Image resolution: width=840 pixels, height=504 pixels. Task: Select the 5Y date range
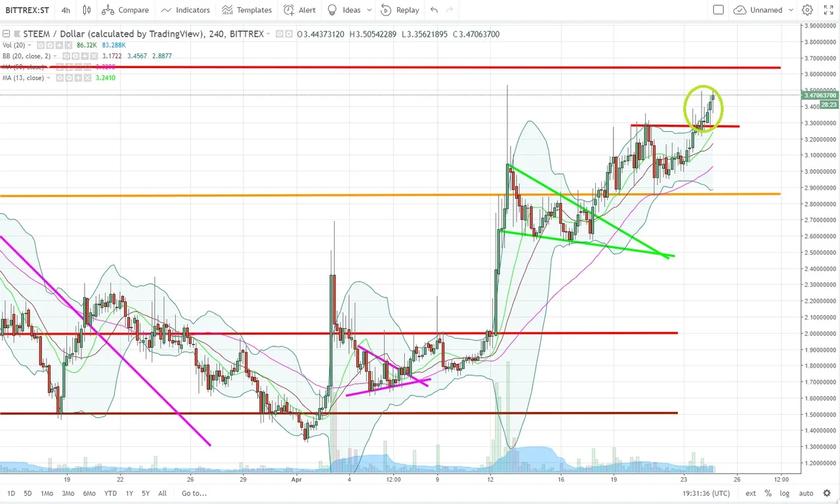(x=146, y=493)
